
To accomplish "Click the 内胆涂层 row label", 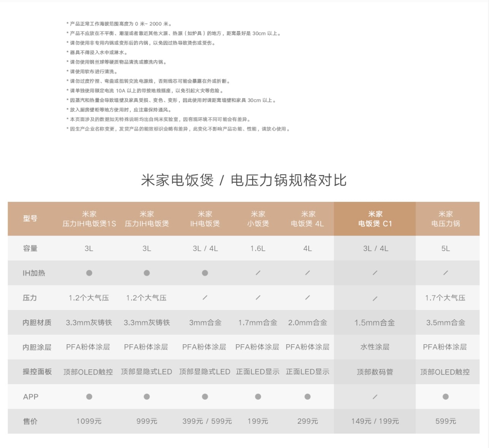I will coord(37,347).
